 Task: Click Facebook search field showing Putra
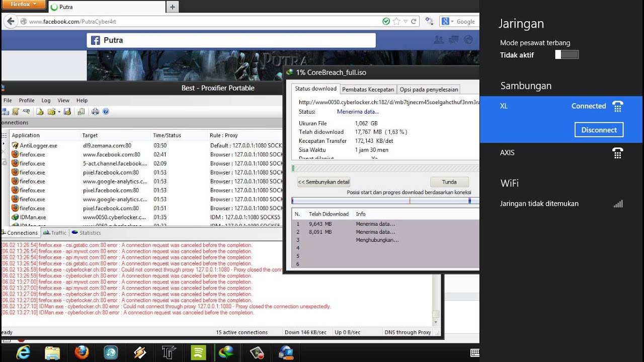231,40
